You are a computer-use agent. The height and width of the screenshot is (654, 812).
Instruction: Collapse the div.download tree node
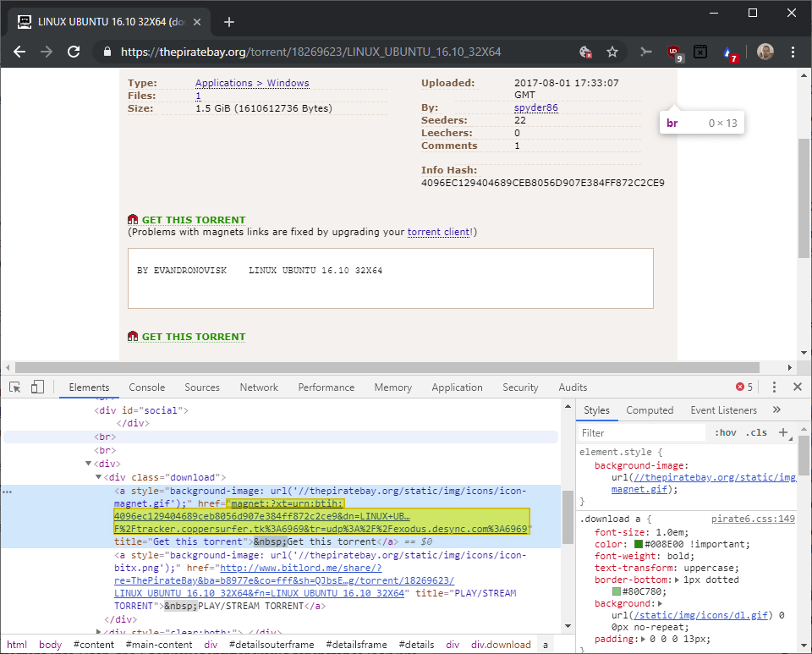tap(98, 476)
